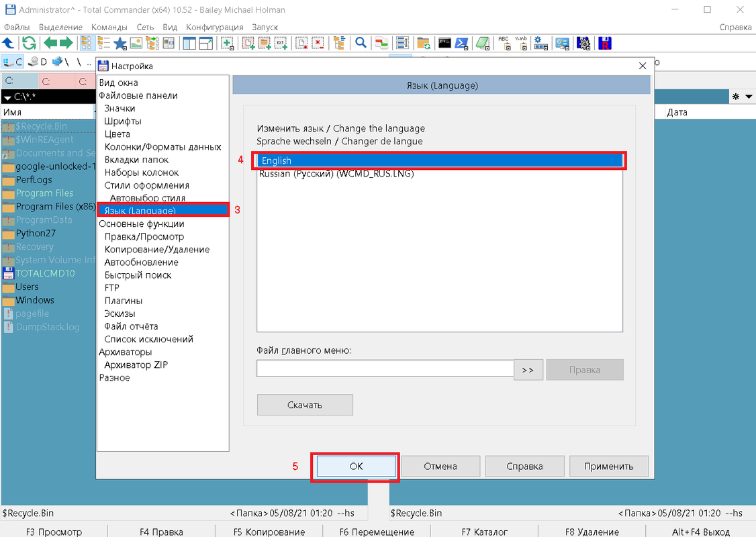Click F5 Копирование function button
Screen dimensions: 756x537
pos(269,532)
